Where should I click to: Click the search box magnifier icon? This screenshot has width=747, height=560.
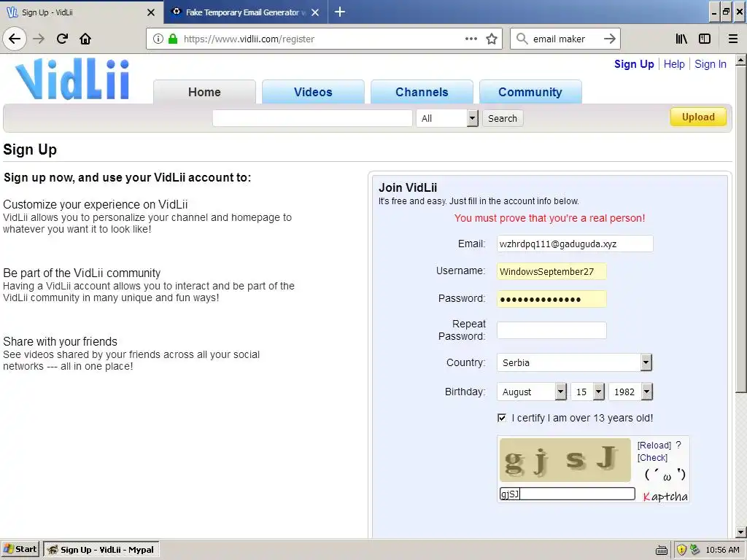coord(522,39)
